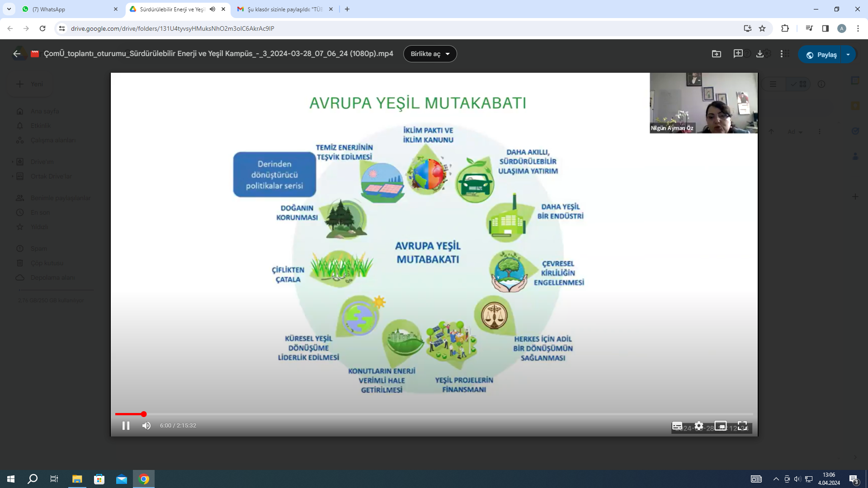Toggle subtitles in video player
Image resolution: width=868 pixels, height=488 pixels.
[677, 426]
